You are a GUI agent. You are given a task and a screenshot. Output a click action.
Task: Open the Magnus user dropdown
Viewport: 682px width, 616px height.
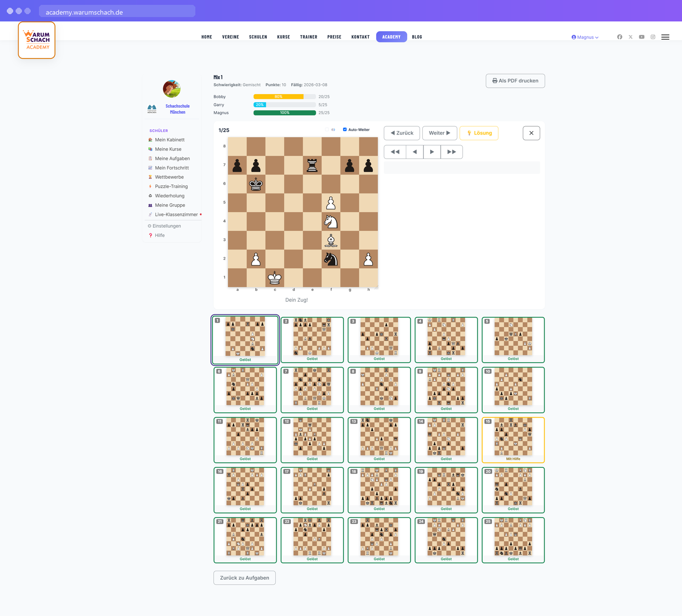(585, 37)
